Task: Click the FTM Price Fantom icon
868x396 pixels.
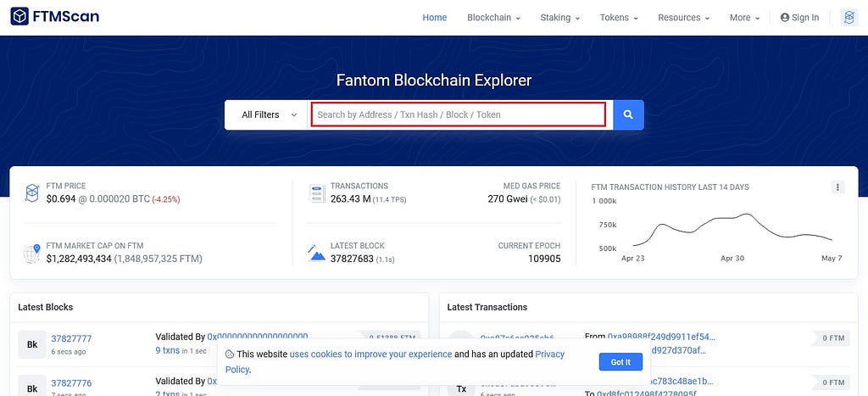Action: pos(32,193)
